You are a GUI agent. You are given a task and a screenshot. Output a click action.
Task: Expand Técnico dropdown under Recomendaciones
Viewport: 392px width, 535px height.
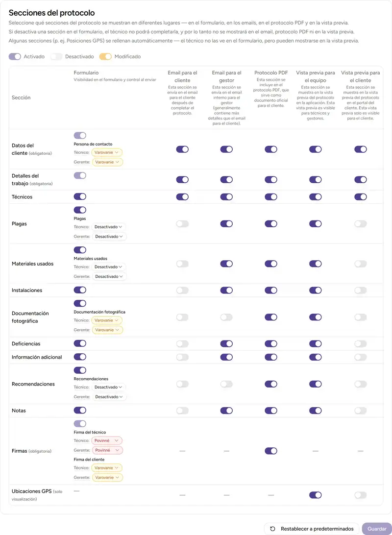point(109,387)
